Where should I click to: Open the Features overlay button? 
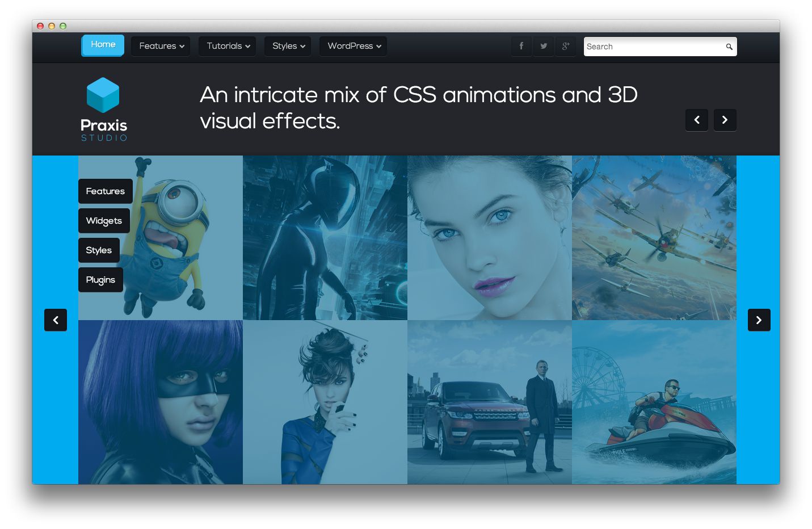pyautogui.click(x=106, y=191)
